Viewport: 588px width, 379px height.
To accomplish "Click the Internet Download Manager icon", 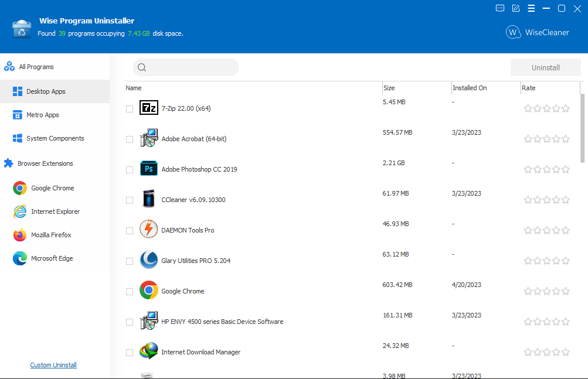I will (149, 351).
